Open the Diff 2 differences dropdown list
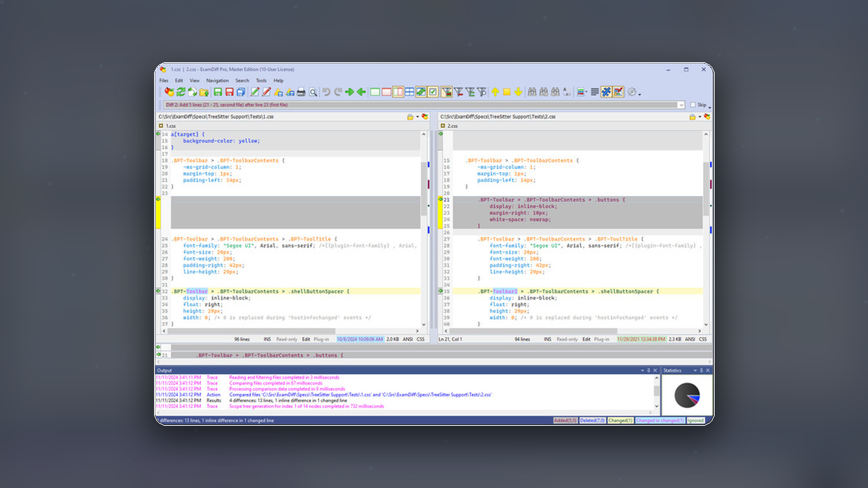 681,105
